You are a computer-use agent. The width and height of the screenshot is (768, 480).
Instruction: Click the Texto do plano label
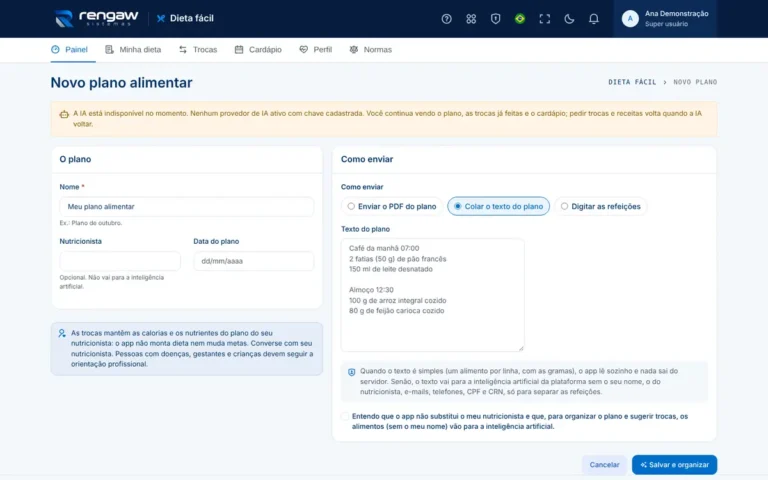click(x=365, y=229)
